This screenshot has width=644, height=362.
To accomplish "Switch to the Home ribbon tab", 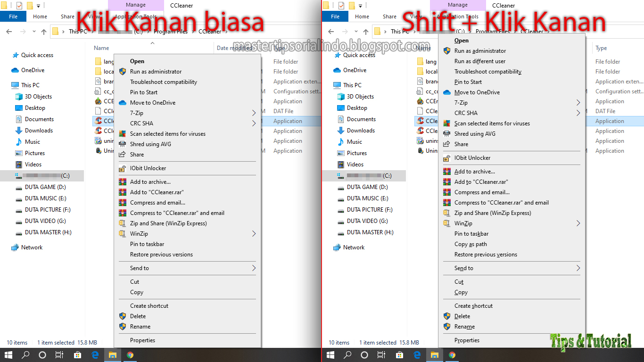I will click(x=40, y=16).
